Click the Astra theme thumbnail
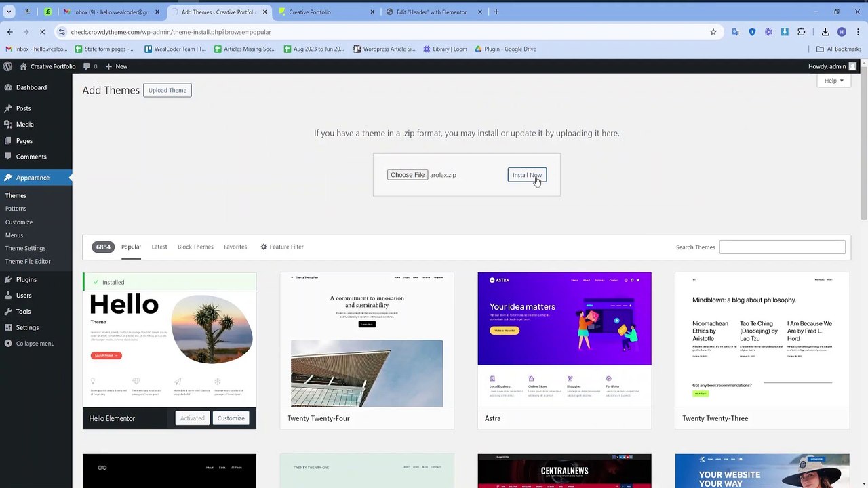 coord(564,340)
